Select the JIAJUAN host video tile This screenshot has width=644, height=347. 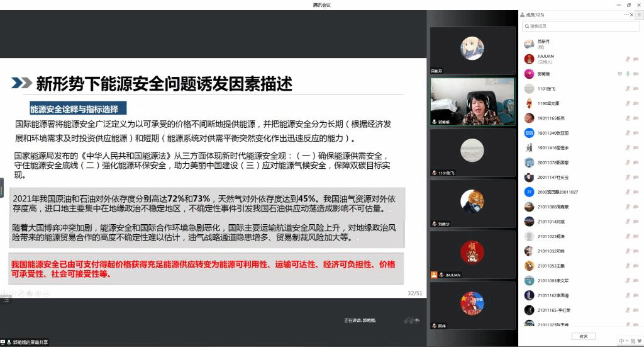[x=472, y=254]
